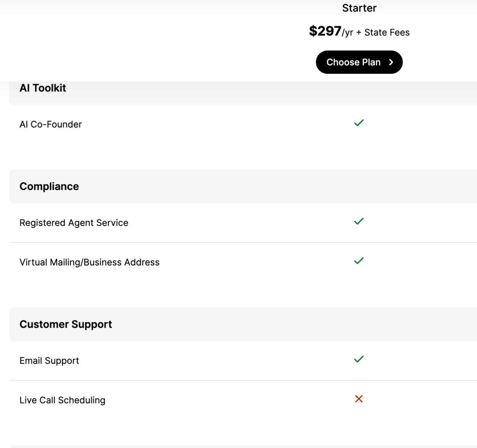
Task: Click the Email Support green checkmark
Action: click(359, 359)
